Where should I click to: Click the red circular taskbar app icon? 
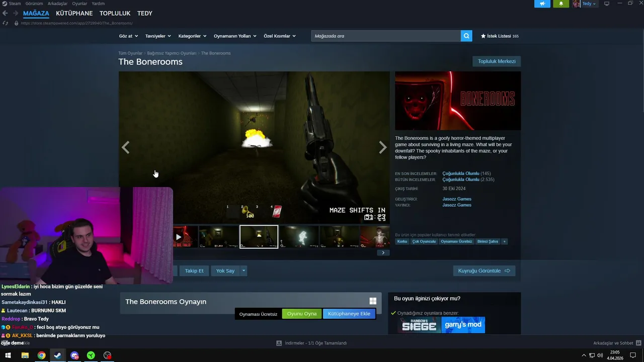click(x=107, y=355)
